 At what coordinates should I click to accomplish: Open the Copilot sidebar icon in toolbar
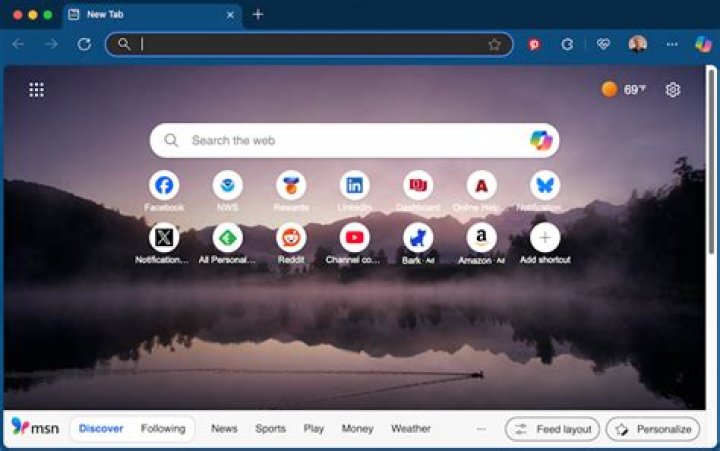coord(703,44)
